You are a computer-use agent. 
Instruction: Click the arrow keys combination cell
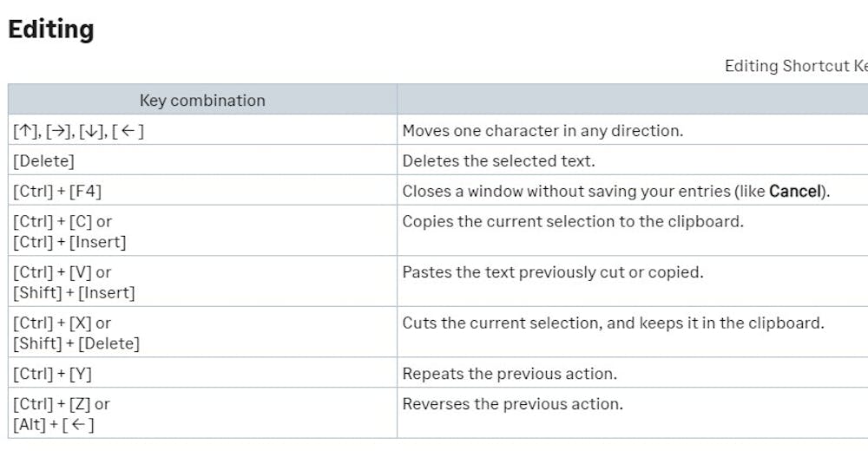point(78,131)
